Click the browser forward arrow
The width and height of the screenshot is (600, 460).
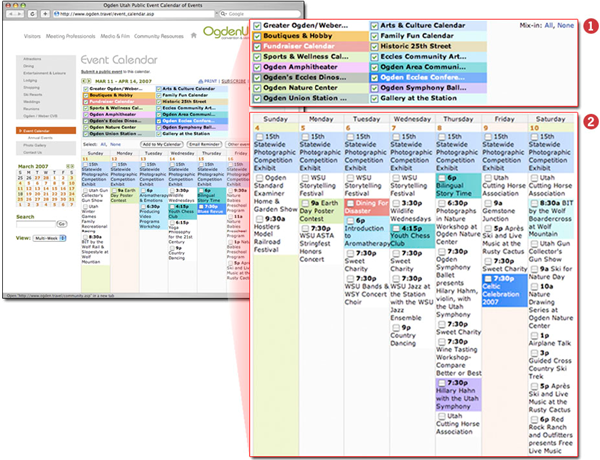(20, 14)
